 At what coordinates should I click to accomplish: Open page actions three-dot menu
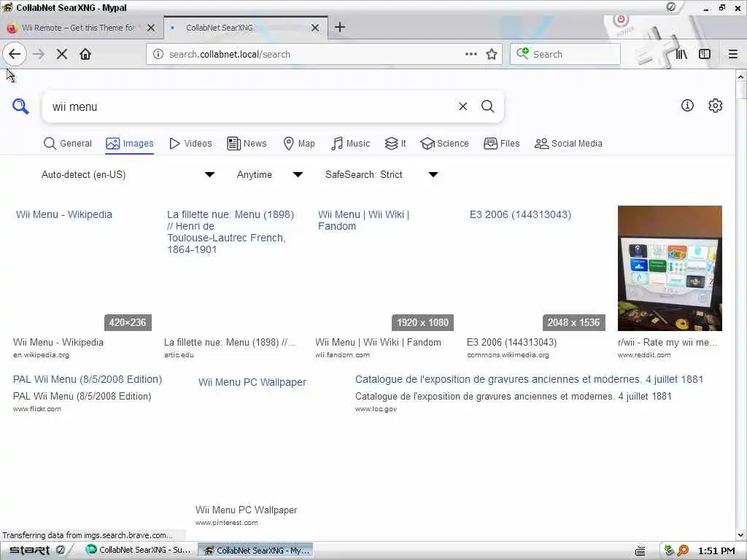pyautogui.click(x=471, y=54)
